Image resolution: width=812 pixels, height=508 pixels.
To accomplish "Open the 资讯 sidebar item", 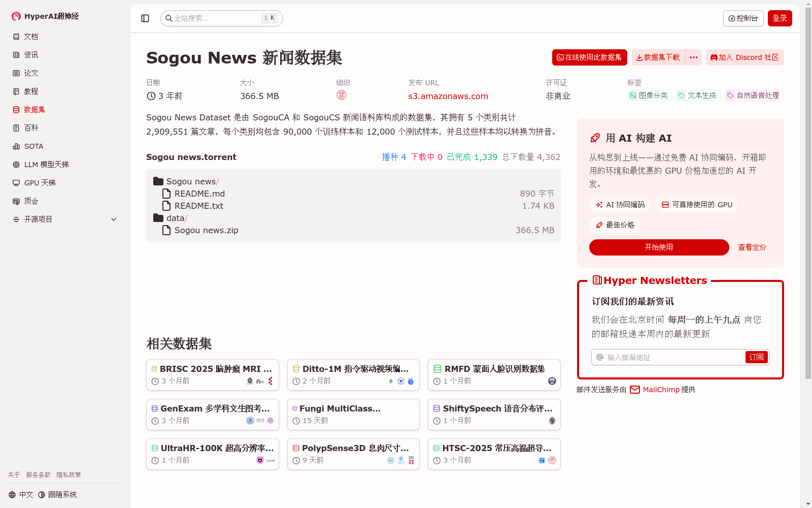I will [64, 55].
